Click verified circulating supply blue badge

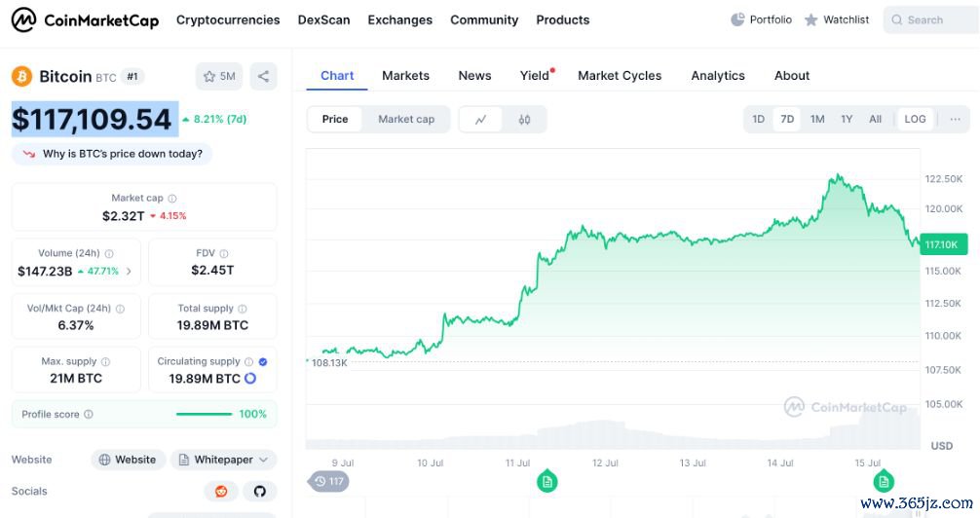(263, 362)
